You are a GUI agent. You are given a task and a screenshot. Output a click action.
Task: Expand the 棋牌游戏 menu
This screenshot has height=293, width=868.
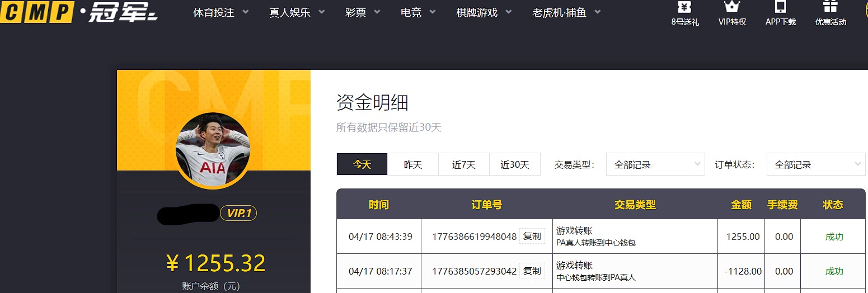click(x=484, y=12)
